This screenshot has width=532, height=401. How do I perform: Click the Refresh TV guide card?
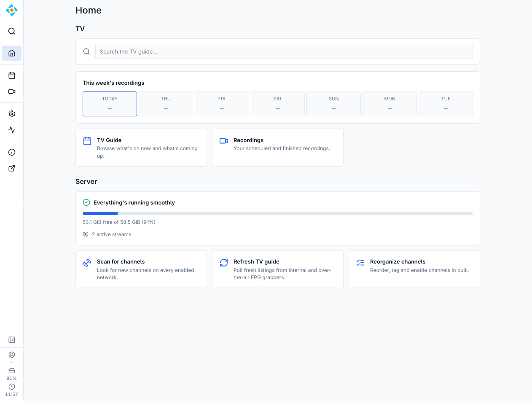tap(278, 269)
